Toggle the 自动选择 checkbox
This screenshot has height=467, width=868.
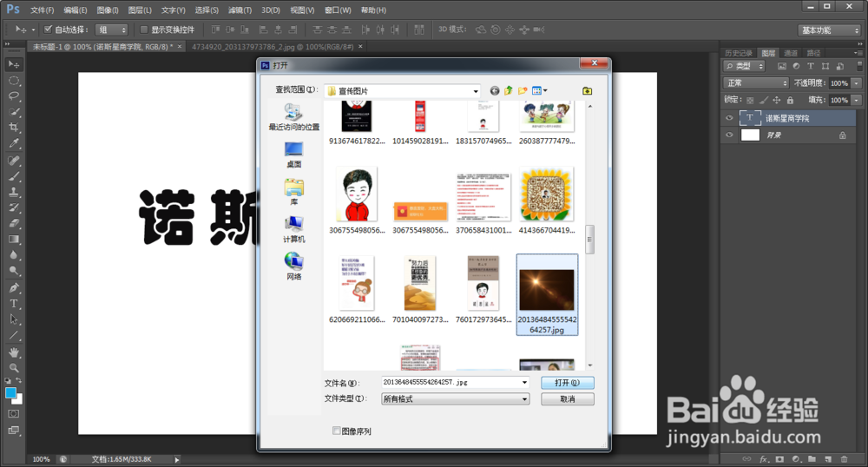tap(48, 30)
